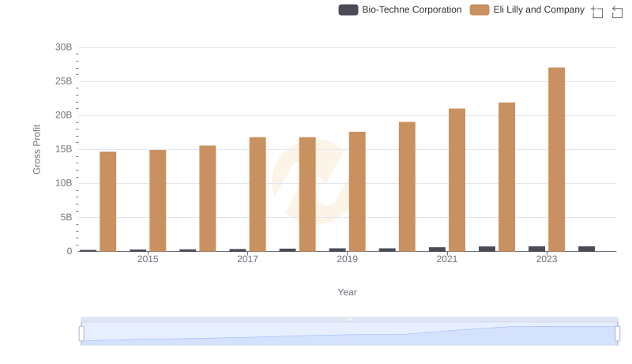
Task: Toggle Bio-Techne Corporation legend series
Action: point(400,9)
